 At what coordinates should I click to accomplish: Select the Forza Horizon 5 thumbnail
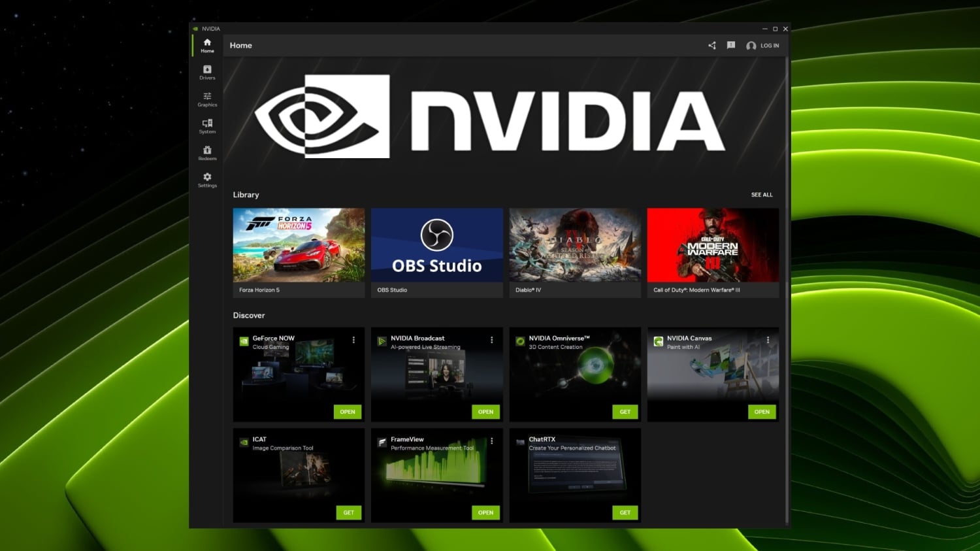(x=299, y=246)
